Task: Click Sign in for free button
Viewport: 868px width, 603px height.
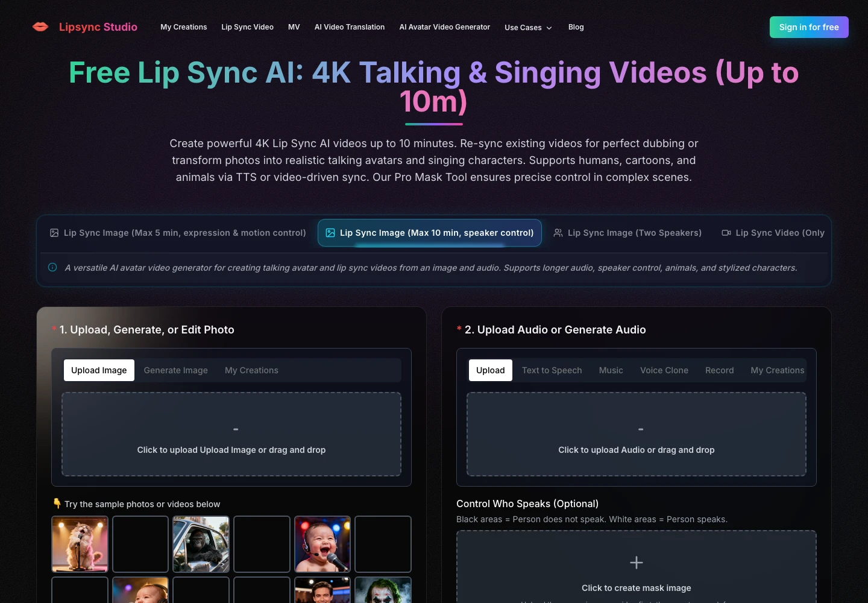Action: coord(809,27)
